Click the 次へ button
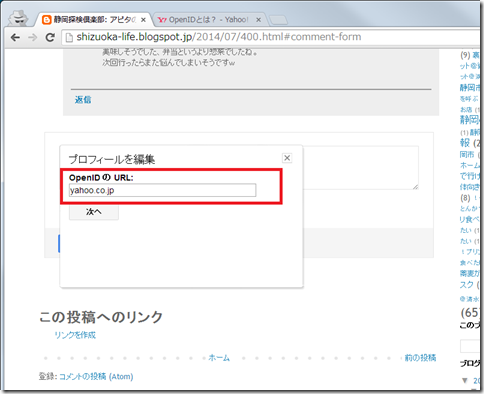Image resolution: width=484 pixels, height=394 pixels. 94,212
